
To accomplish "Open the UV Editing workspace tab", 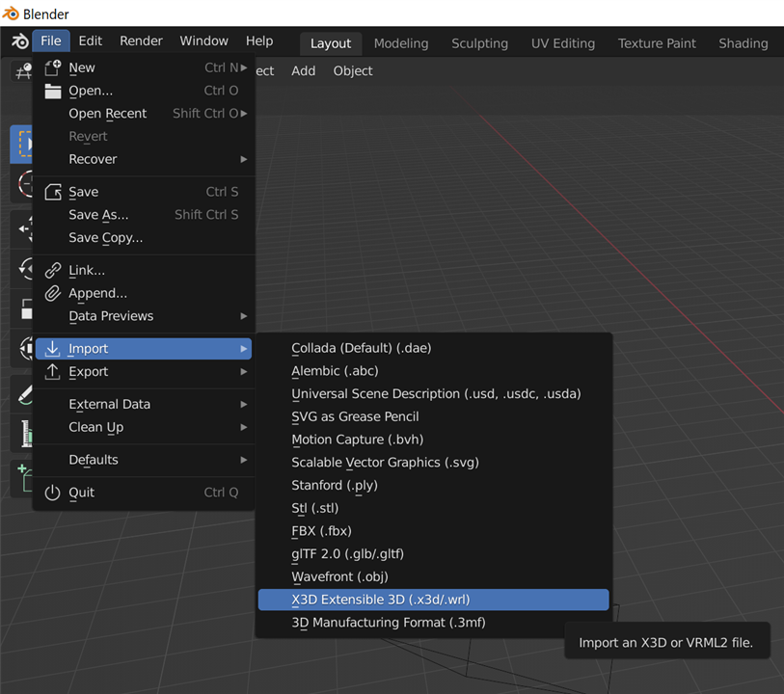I will tap(562, 43).
